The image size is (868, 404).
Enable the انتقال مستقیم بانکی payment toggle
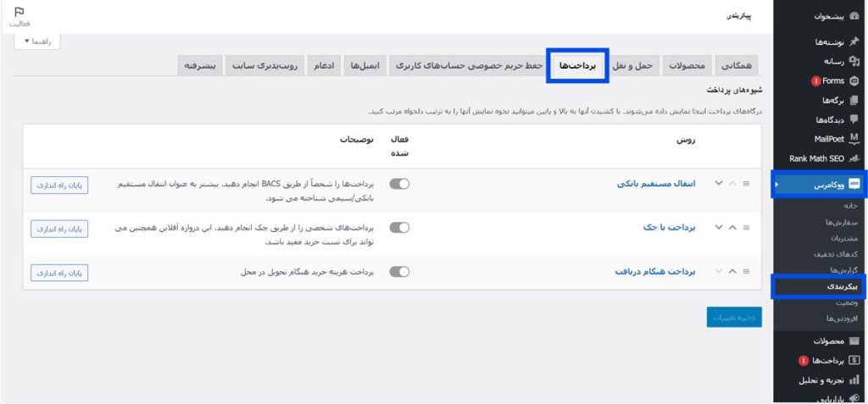pos(399,184)
